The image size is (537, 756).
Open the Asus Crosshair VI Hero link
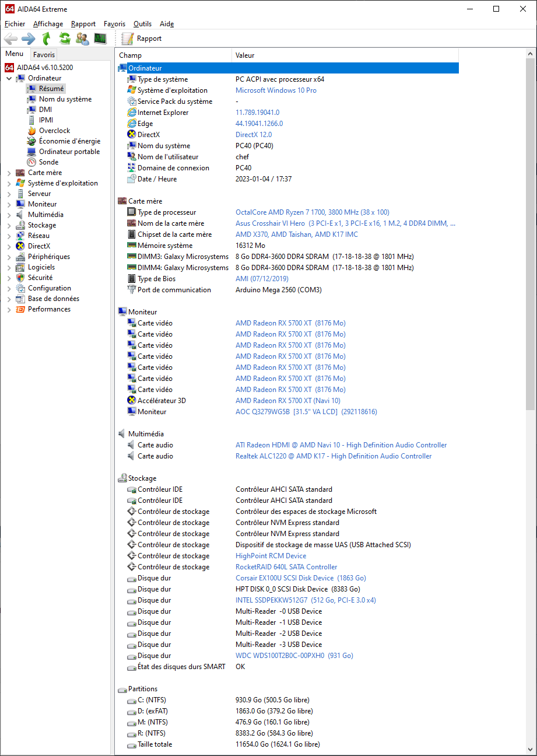345,223
